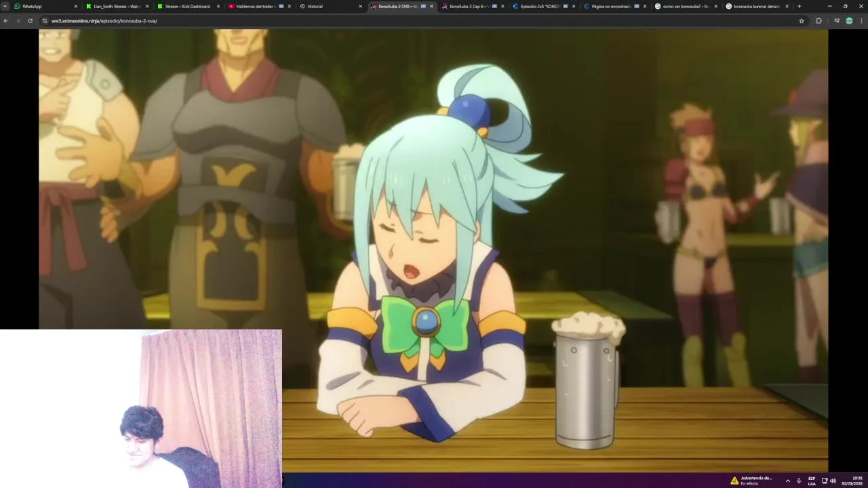Viewport: 868px width, 488px height.
Task: Click the media indicator on Episodio 2x5 tab
Action: [x=566, y=6]
